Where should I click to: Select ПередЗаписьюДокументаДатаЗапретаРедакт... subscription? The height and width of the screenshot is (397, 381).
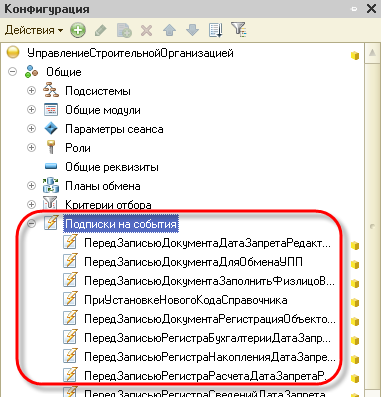(207, 243)
